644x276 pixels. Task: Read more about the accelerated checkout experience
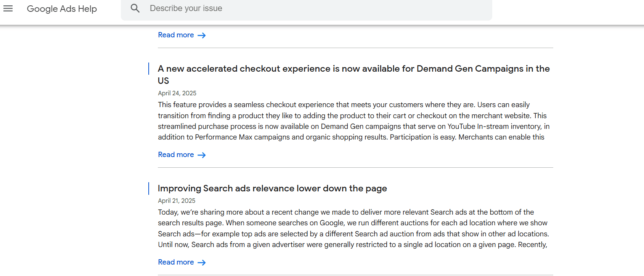coord(176,155)
